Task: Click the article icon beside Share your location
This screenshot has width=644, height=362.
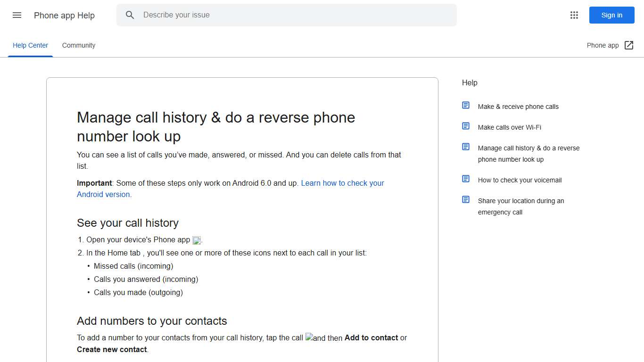Action: [x=466, y=199]
